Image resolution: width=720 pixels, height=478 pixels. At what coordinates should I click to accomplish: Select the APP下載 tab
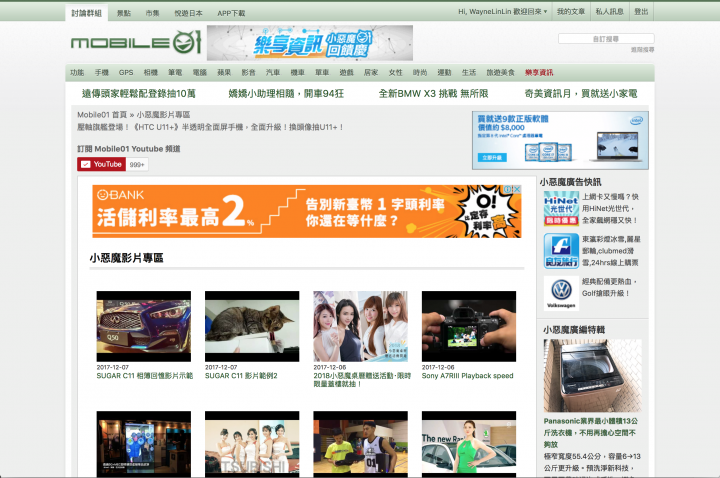pos(231,13)
